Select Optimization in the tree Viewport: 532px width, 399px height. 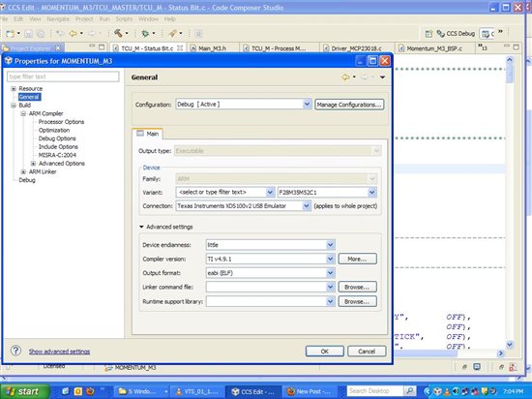click(x=54, y=131)
